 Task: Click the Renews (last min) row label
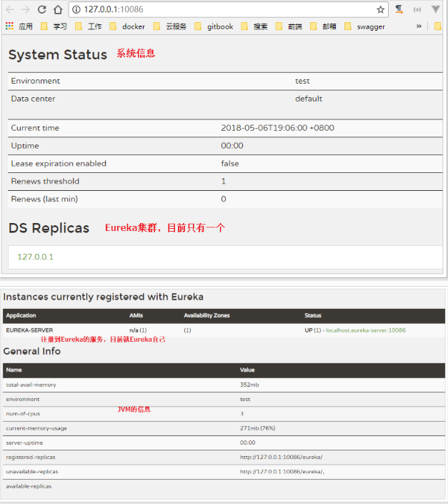tap(44, 199)
